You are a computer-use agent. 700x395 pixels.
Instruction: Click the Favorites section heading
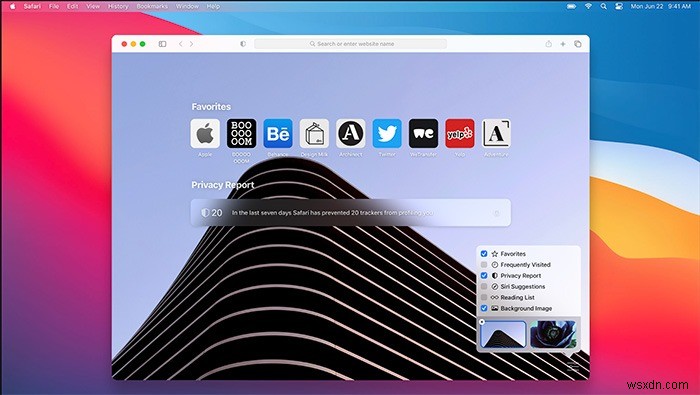211,107
